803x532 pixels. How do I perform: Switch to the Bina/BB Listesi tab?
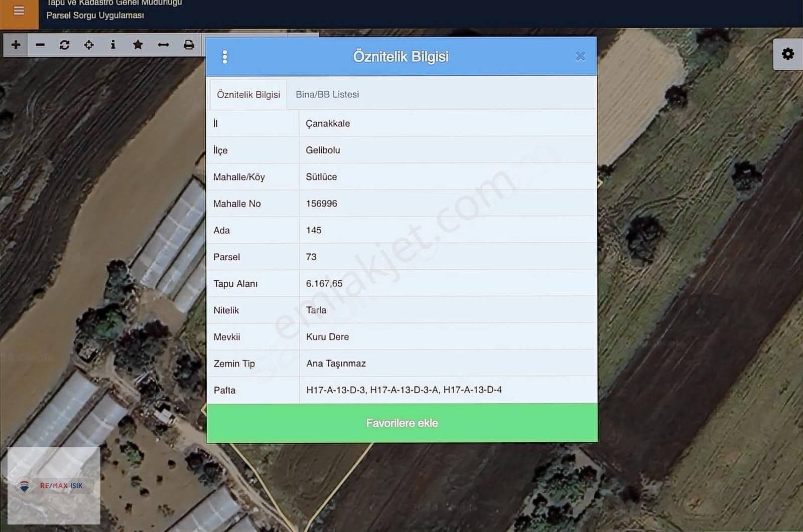[327, 94]
